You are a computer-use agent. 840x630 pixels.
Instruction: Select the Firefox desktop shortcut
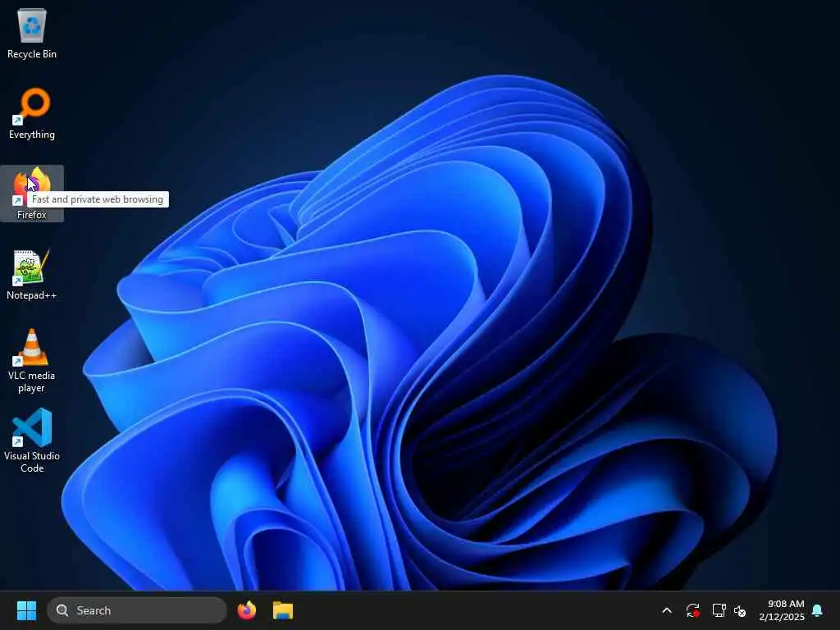point(32,194)
